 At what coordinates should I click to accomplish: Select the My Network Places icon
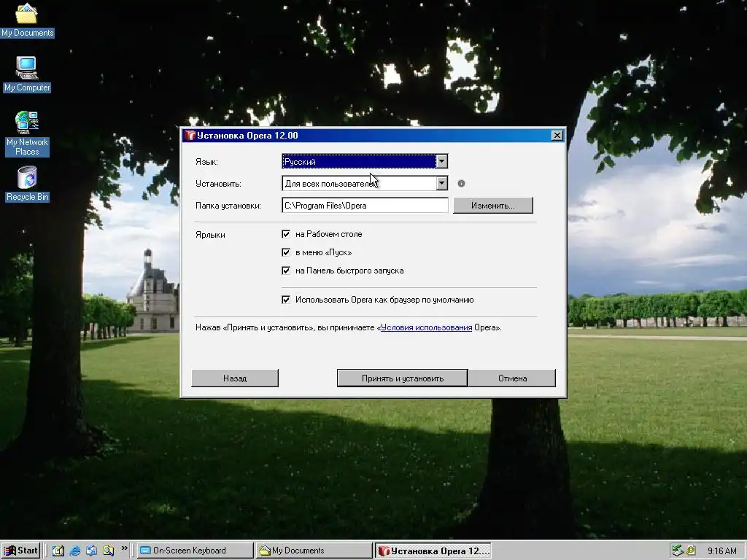click(27, 133)
